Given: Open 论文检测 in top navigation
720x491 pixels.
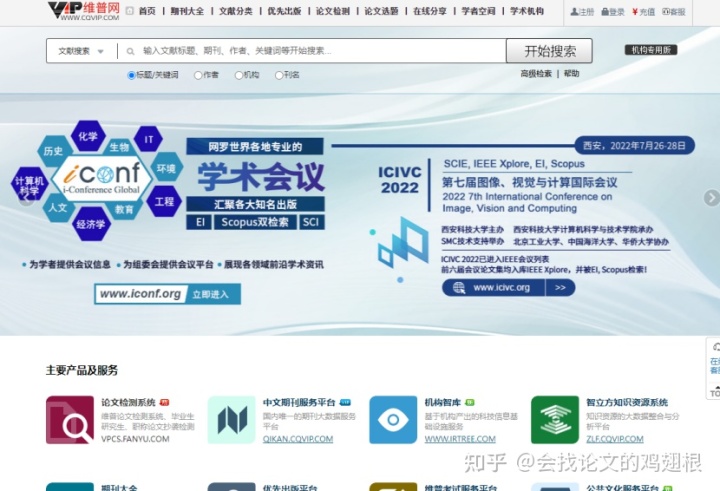Looking at the screenshot, I should coord(333,11).
